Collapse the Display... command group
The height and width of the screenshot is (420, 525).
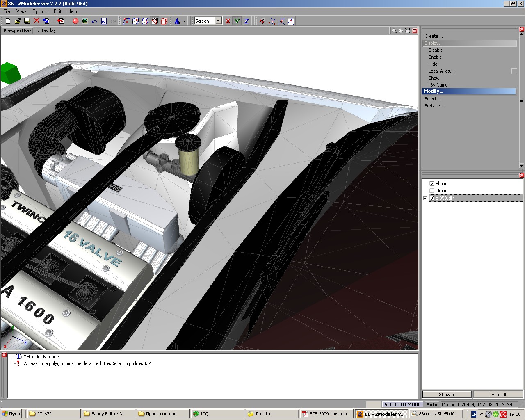click(470, 43)
